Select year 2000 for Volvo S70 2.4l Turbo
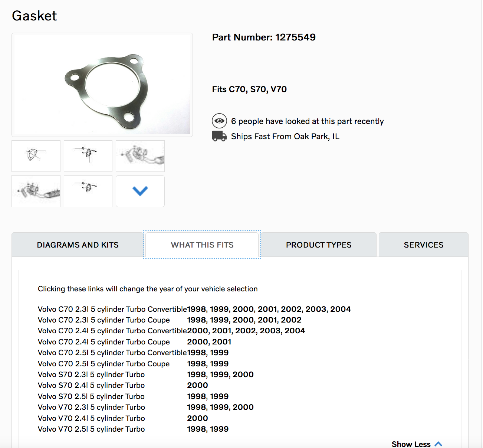The image size is (483, 448). (x=197, y=385)
